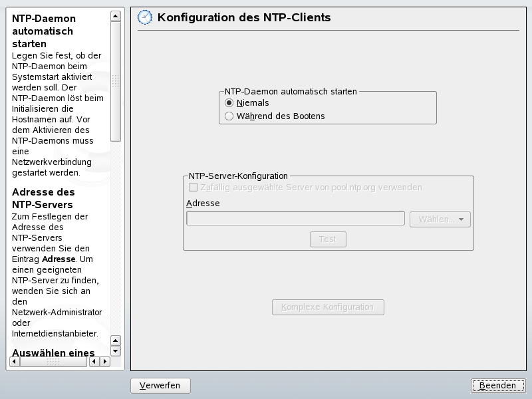Viewport: 532px width, 399px height.
Task: Open Komplexe Konfiguration
Action: pos(328,307)
